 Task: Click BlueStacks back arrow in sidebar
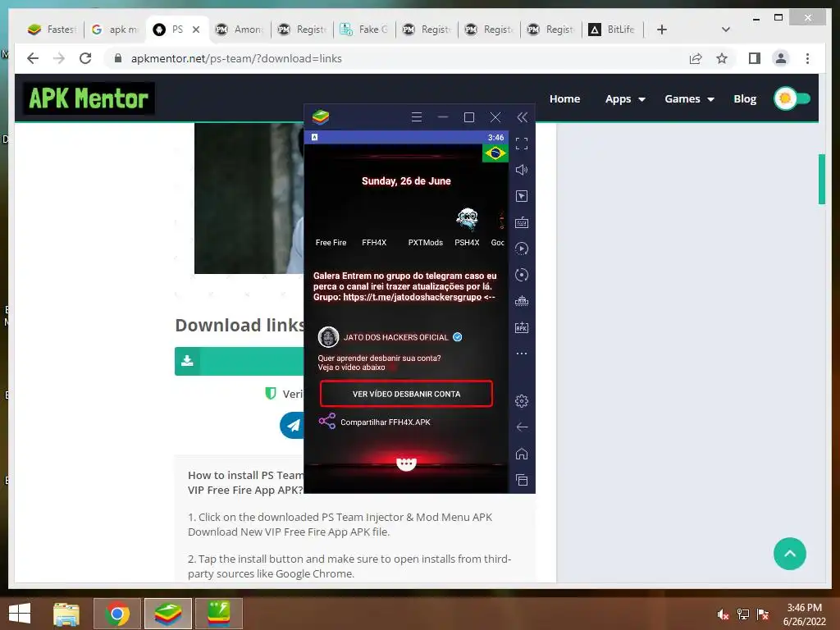coord(521,427)
